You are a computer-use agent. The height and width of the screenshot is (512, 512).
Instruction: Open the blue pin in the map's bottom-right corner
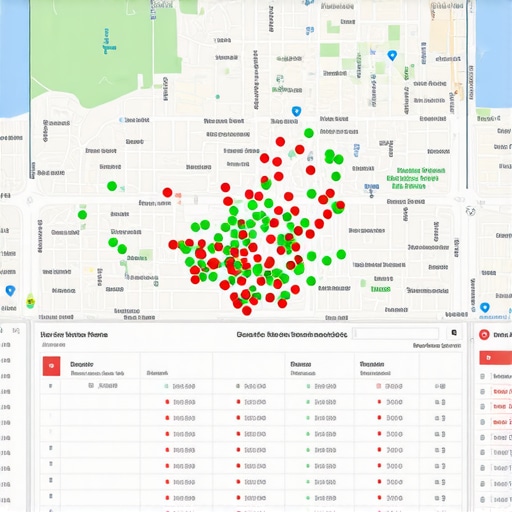click(485, 307)
